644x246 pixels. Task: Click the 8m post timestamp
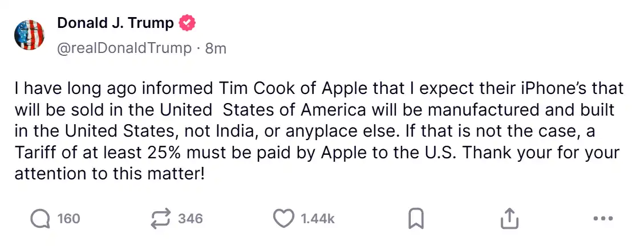(x=216, y=48)
